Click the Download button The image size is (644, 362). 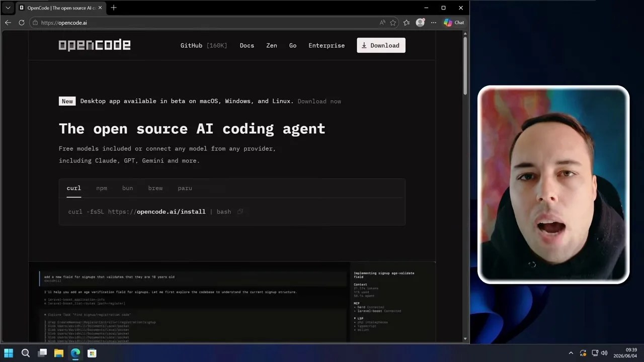click(x=381, y=45)
